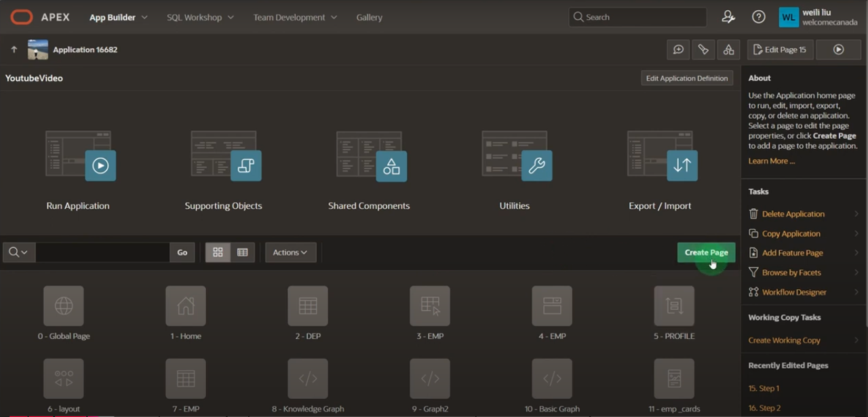The image size is (868, 417).
Task: Expand the Add Feature Page chevron
Action: point(856,253)
